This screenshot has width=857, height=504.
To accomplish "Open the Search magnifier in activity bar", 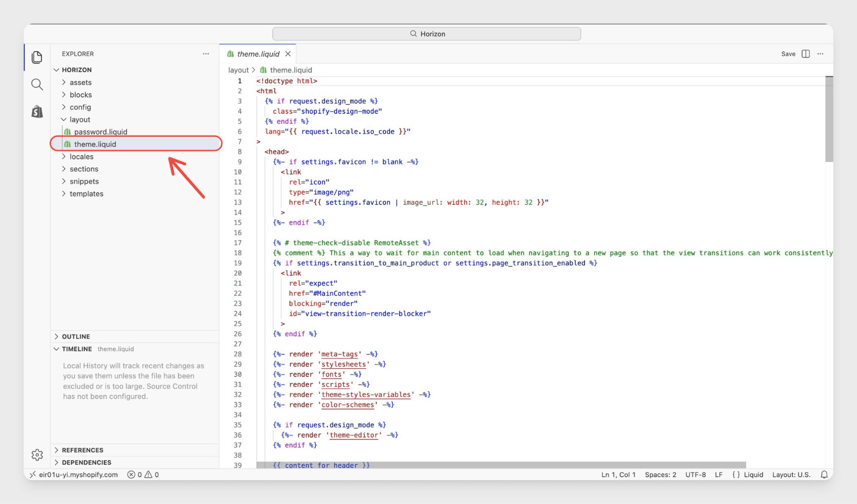I will click(37, 84).
